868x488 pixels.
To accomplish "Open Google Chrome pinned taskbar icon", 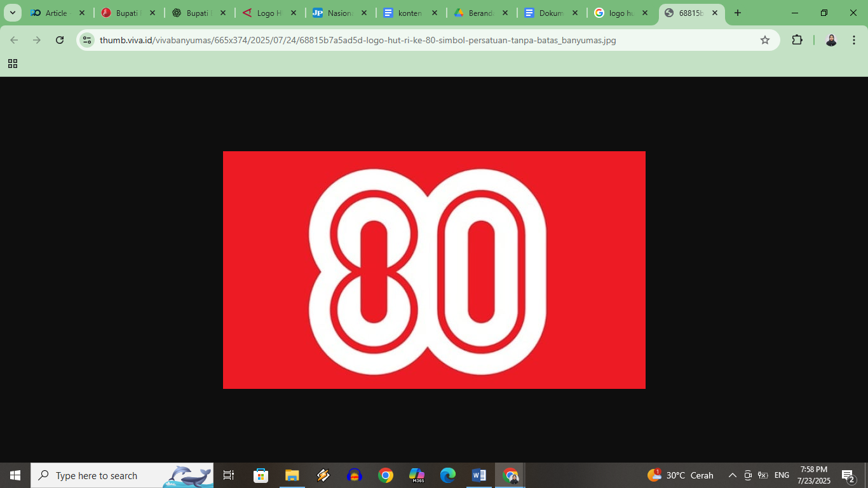I will pos(386,475).
